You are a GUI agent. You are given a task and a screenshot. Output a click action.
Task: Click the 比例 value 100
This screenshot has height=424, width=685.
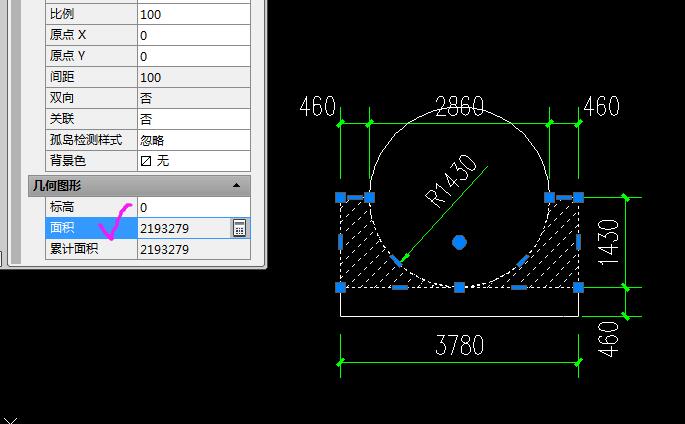pyautogui.click(x=194, y=14)
